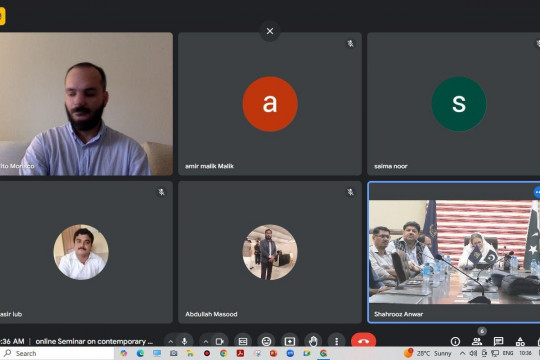Image resolution: width=540 pixels, height=360 pixels.
Task: Open the battery status tray icon
Action: 484,353
